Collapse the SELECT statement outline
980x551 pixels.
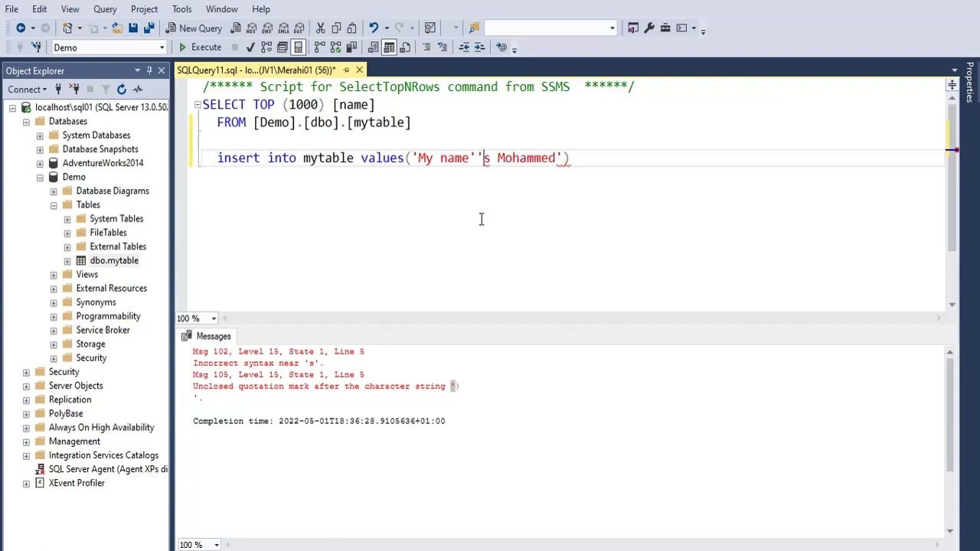pyautogui.click(x=197, y=105)
